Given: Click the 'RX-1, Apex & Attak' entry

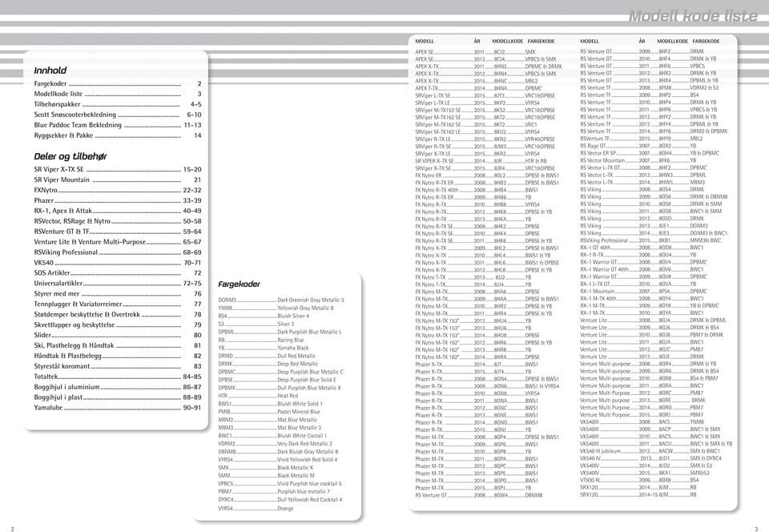Looking at the screenshot, I should 118,211.
